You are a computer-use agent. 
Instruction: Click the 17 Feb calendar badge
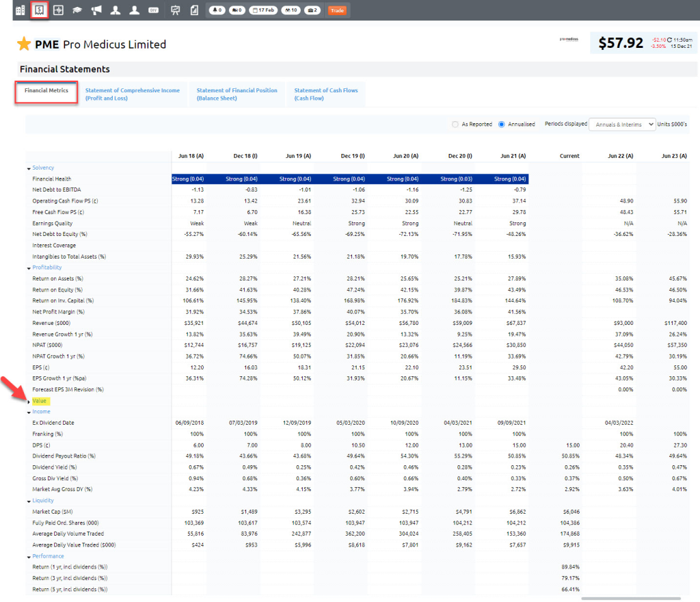pyautogui.click(x=263, y=10)
